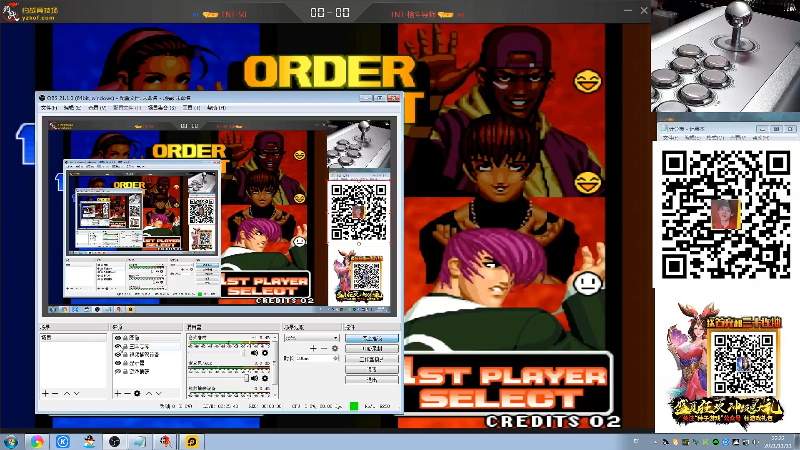Screen dimensions: 800x450
Task: Remove the transition with the minus icon
Action: [324, 348]
